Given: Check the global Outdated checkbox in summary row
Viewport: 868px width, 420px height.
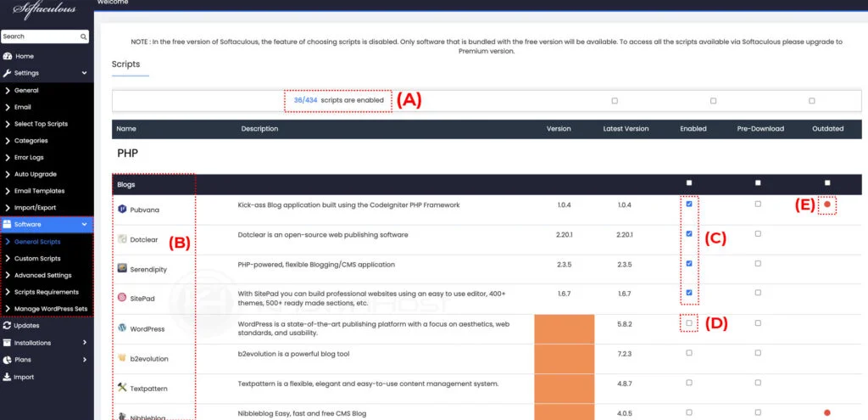Looking at the screenshot, I should [x=811, y=101].
